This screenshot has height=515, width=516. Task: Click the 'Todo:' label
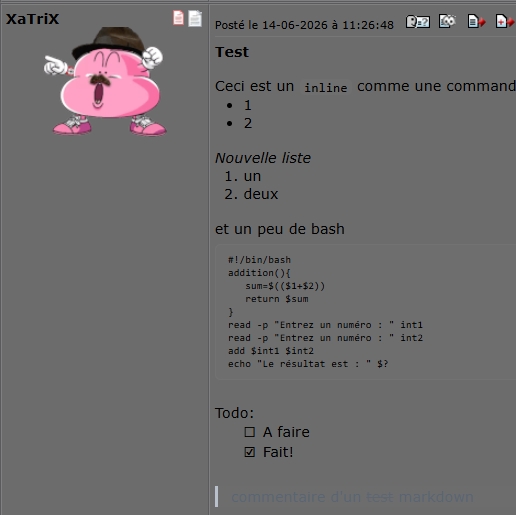[234, 413]
